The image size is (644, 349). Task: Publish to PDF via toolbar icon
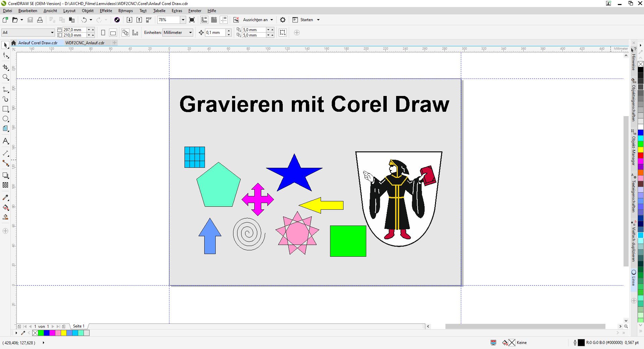[149, 20]
